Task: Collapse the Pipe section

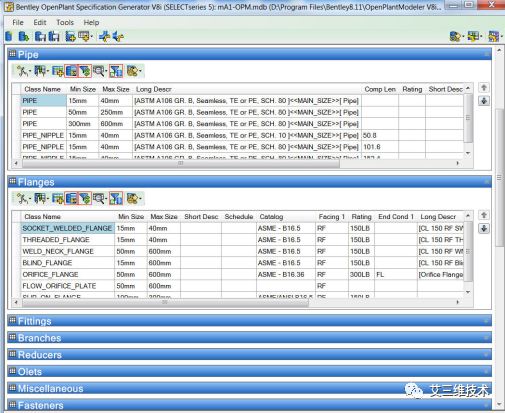Action: coord(486,54)
